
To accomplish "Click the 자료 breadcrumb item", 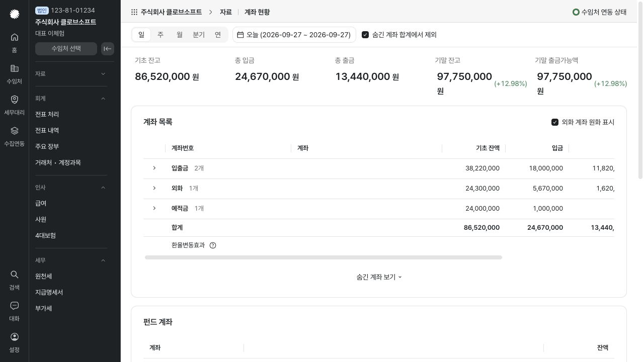I will (x=226, y=12).
